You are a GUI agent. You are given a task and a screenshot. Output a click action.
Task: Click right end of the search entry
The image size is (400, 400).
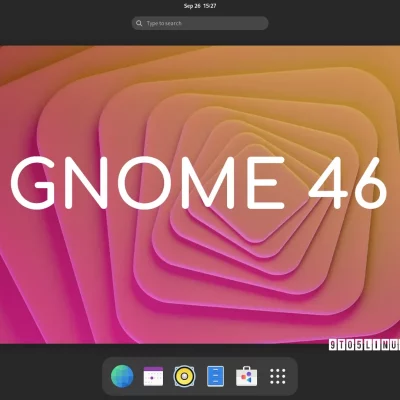[x=260, y=23]
